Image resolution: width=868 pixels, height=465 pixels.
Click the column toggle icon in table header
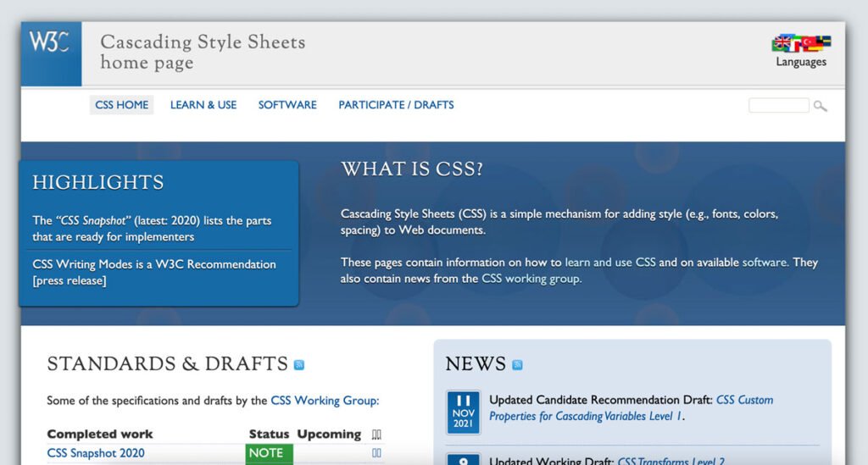[376, 434]
